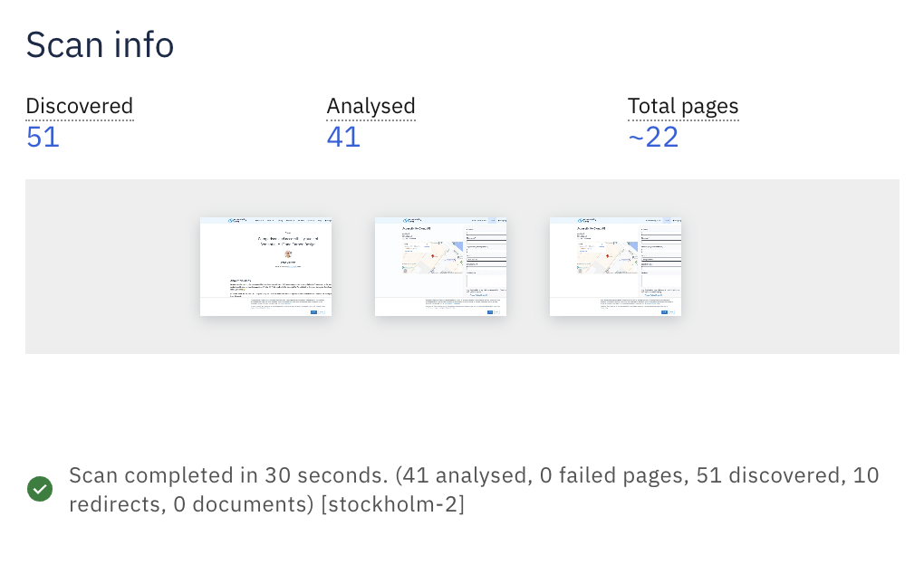Click the stockholm-2 server text
This screenshot has height=574, width=924.
pos(393,504)
